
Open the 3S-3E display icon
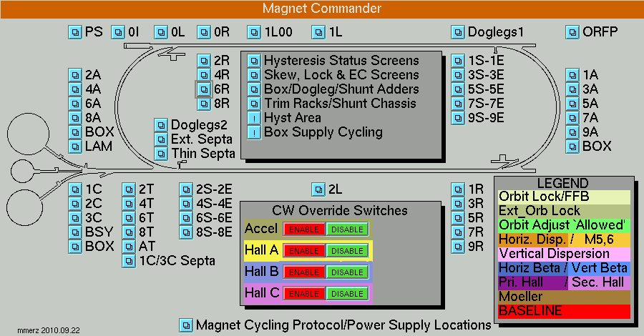[x=458, y=75]
